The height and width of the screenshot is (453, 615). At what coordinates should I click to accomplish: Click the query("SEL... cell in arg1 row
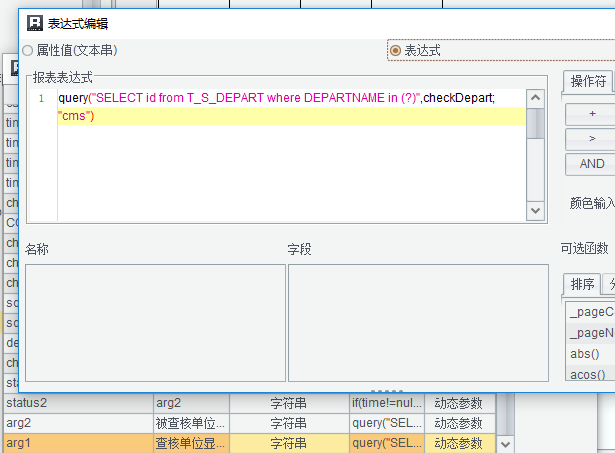(386, 443)
